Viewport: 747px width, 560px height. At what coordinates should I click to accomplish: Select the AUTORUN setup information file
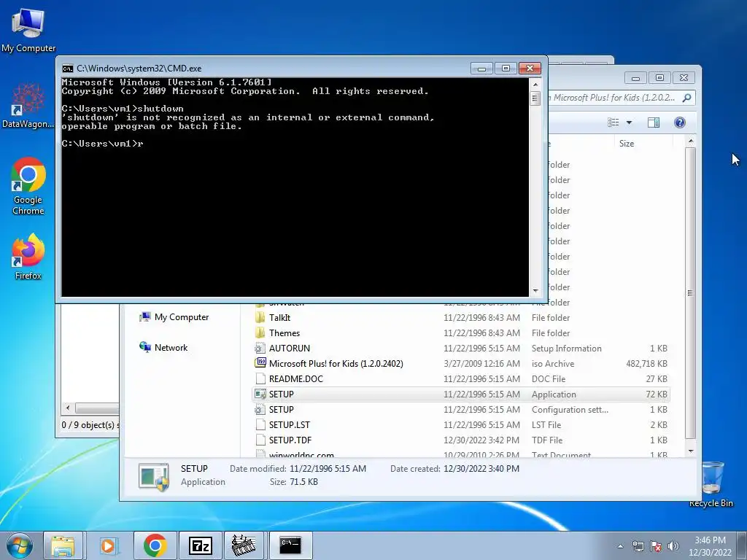pos(461,348)
